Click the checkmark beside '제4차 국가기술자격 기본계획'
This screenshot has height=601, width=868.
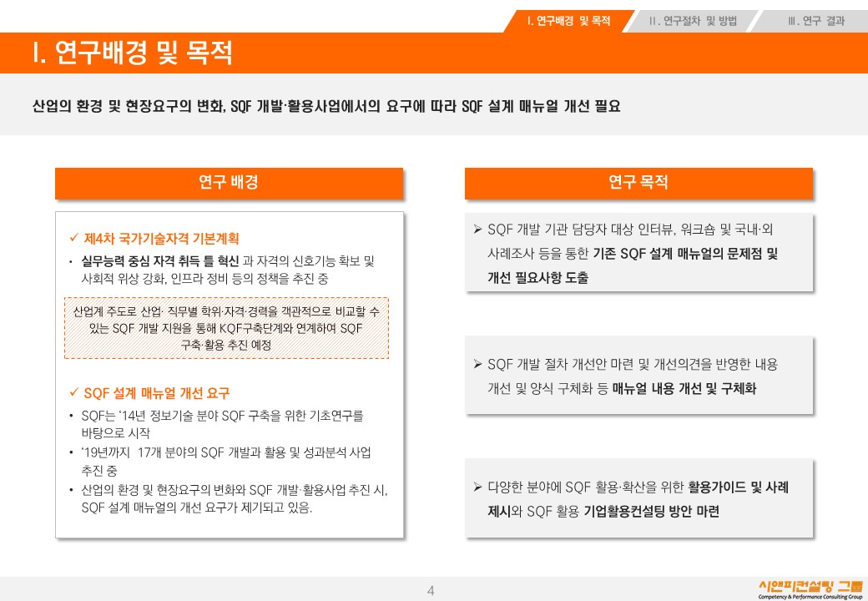(x=74, y=238)
